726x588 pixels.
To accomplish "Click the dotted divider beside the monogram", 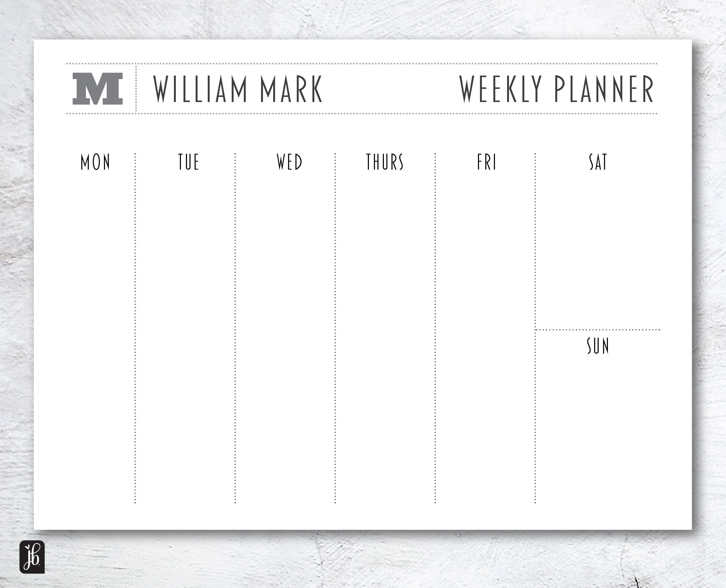I will [x=136, y=89].
